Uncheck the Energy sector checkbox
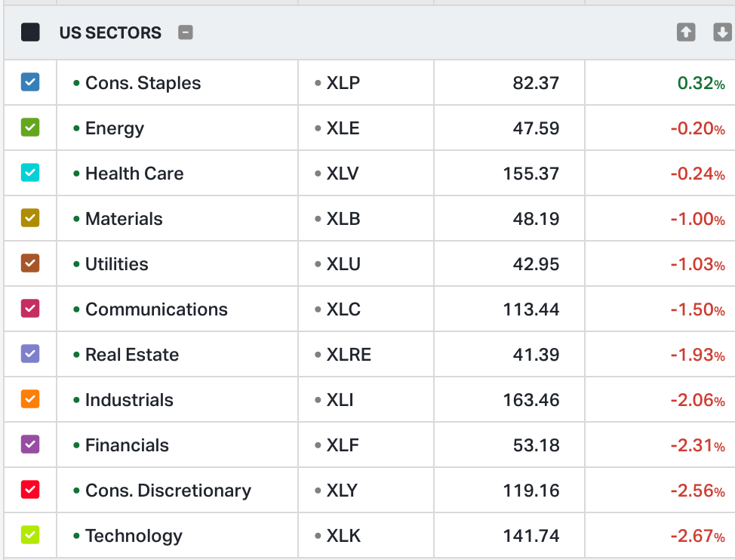Viewport: 735px width, 560px height. [30, 128]
